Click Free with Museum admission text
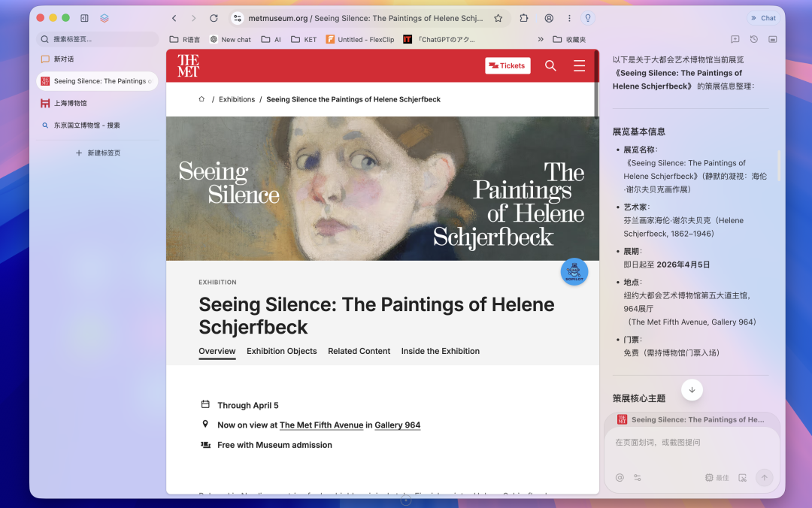Viewport: 812px width, 508px height. pos(275,445)
